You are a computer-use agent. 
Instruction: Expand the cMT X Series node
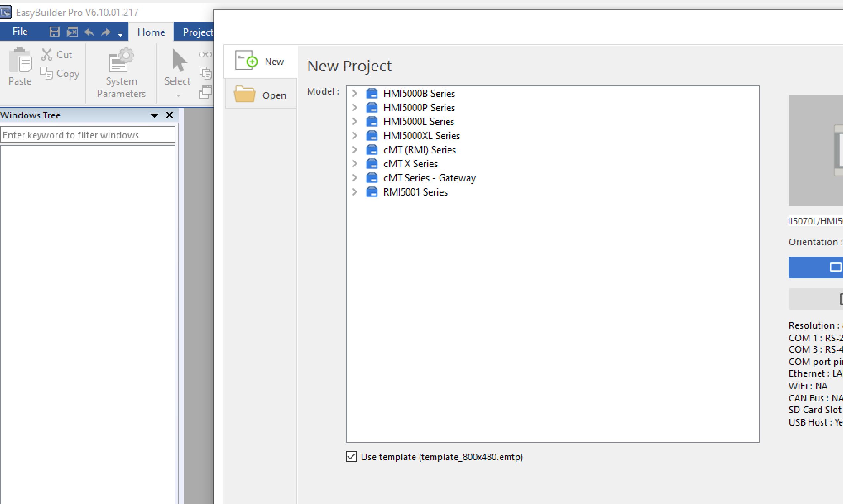[x=354, y=164]
